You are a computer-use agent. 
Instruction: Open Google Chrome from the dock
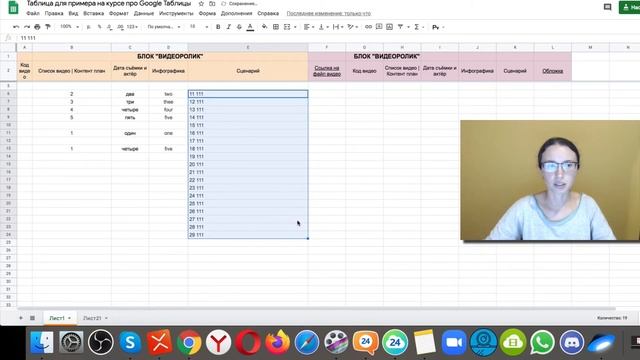[x=189, y=342]
